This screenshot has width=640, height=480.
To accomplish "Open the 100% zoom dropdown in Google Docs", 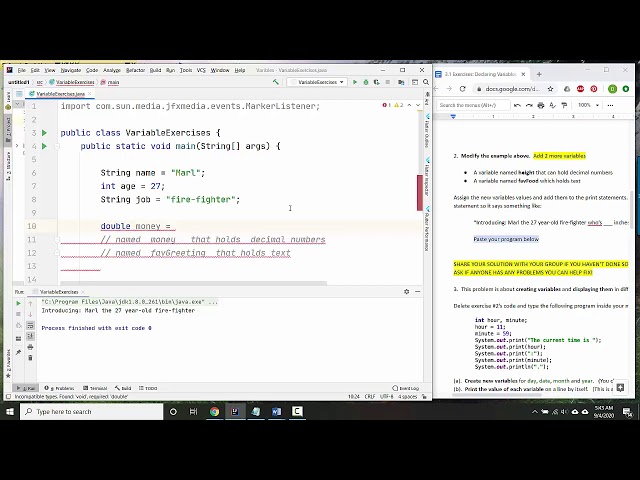I will pyautogui.click(x=588, y=105).
